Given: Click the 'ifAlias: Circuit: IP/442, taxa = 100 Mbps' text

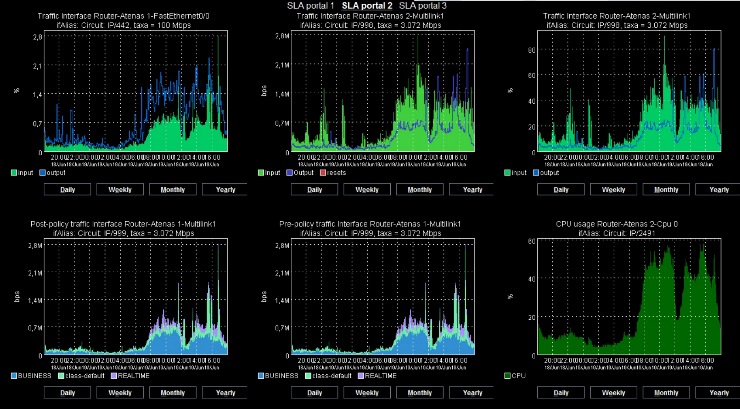Looking at the screenshot, I should [123, 25].
